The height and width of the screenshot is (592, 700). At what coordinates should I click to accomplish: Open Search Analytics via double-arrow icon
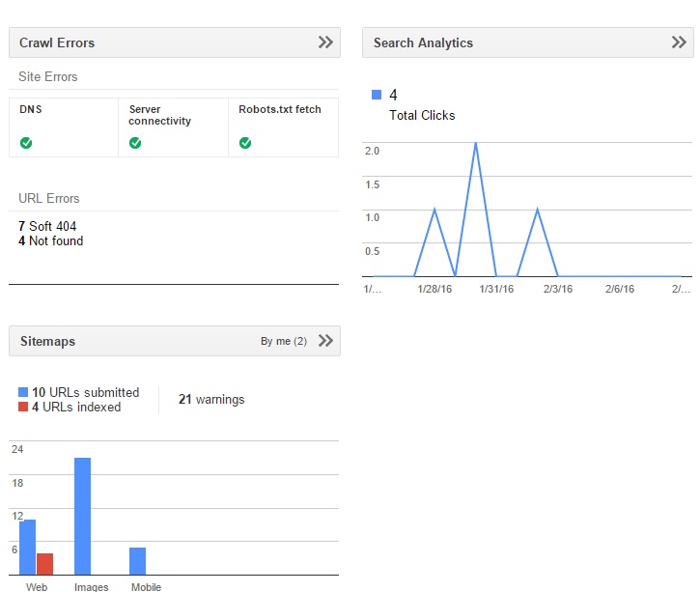[x=679, y=42]
